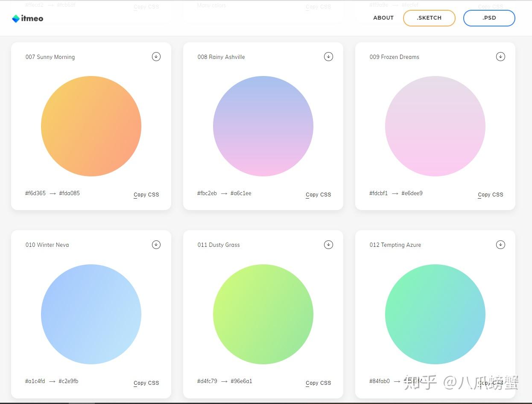This screenshot has width=532, height=404.
Task: Copy CSS for Winter Neva
Action: tap(146, 383)
